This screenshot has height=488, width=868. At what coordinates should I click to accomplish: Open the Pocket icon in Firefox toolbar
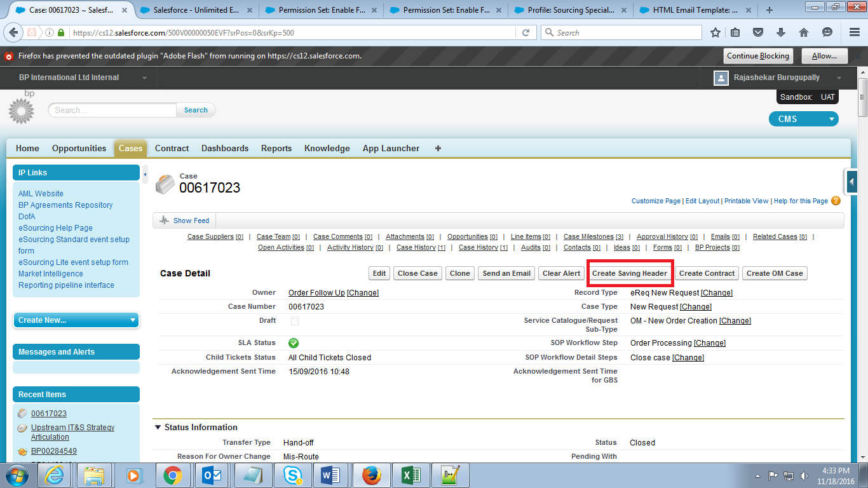coord(758,32)
